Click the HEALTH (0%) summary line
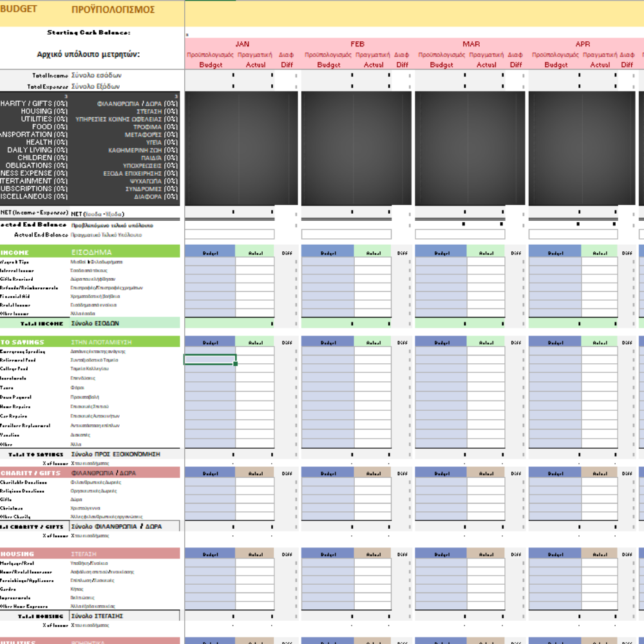644x644 pixels. (46, 142)
